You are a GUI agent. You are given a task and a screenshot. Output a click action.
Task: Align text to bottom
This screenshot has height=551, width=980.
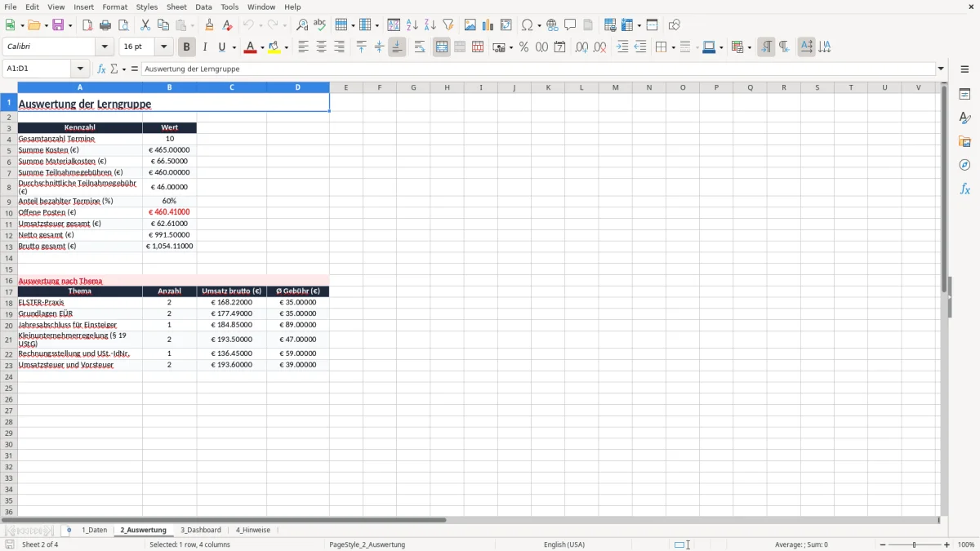[x=397, y=47]
